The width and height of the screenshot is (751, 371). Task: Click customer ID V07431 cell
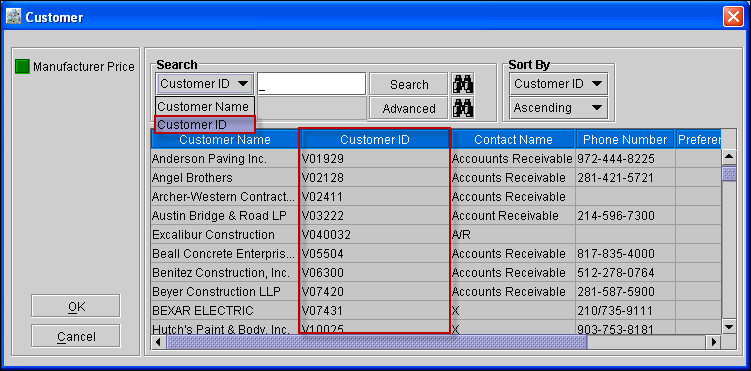(x=375, y=310)
